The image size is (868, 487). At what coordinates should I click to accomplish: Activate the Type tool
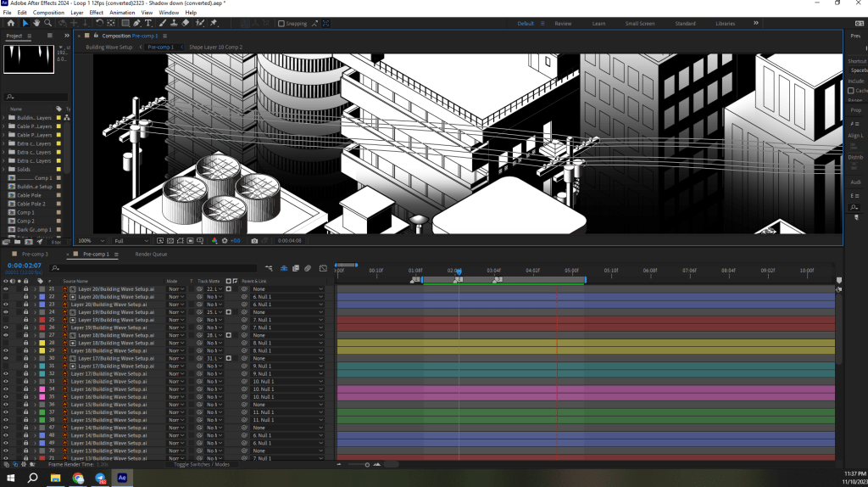[148, 23]
